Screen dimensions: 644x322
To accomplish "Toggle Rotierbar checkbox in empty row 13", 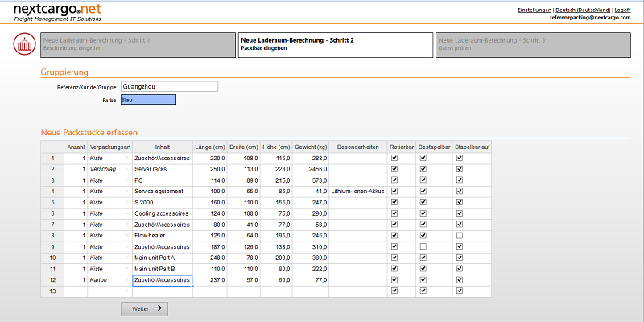I will [394, 291].
